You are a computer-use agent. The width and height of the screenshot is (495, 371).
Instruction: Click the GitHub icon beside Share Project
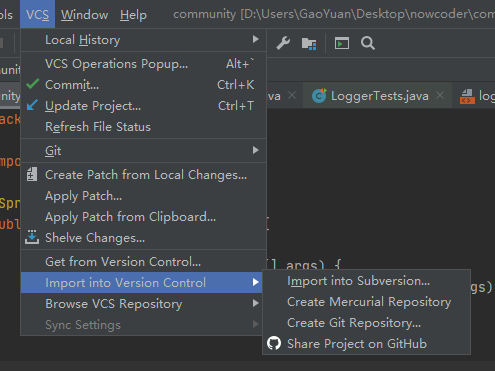[x=274, y=343]
